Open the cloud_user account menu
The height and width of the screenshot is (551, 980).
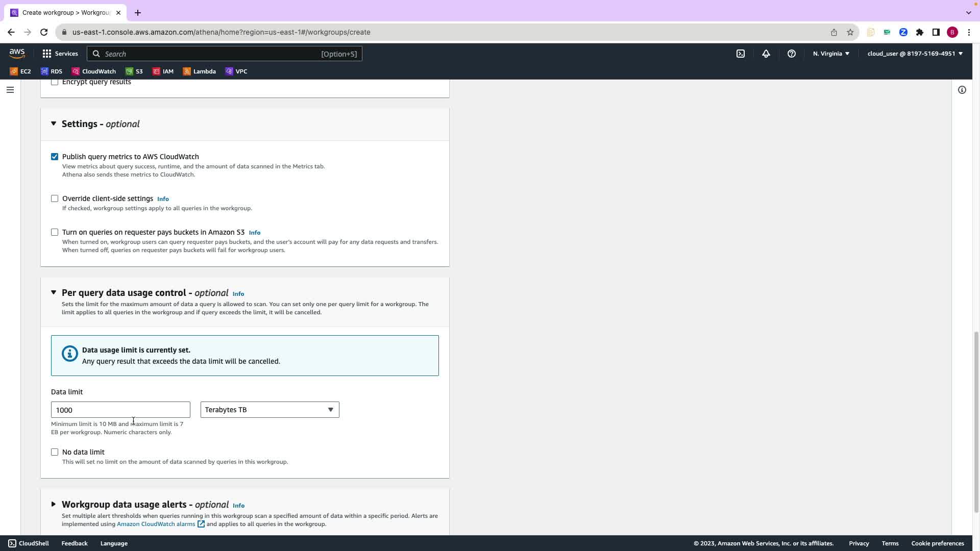coord(915,54)
